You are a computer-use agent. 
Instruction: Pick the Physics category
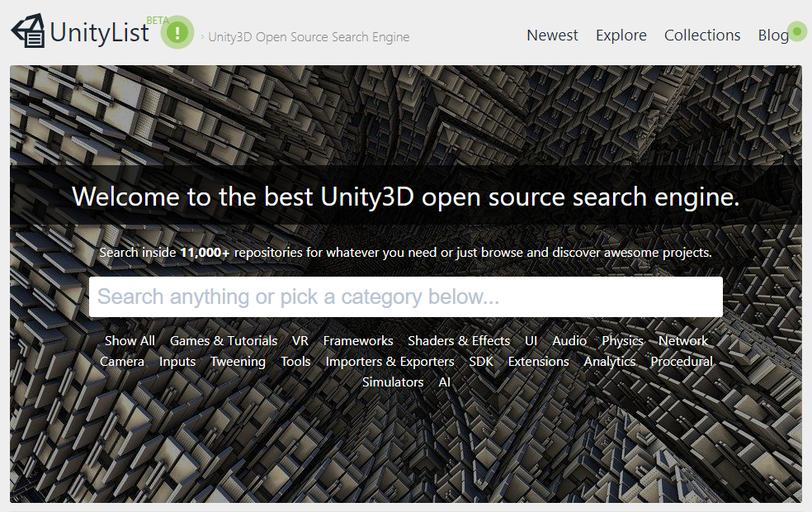click(x=622, y=341)
